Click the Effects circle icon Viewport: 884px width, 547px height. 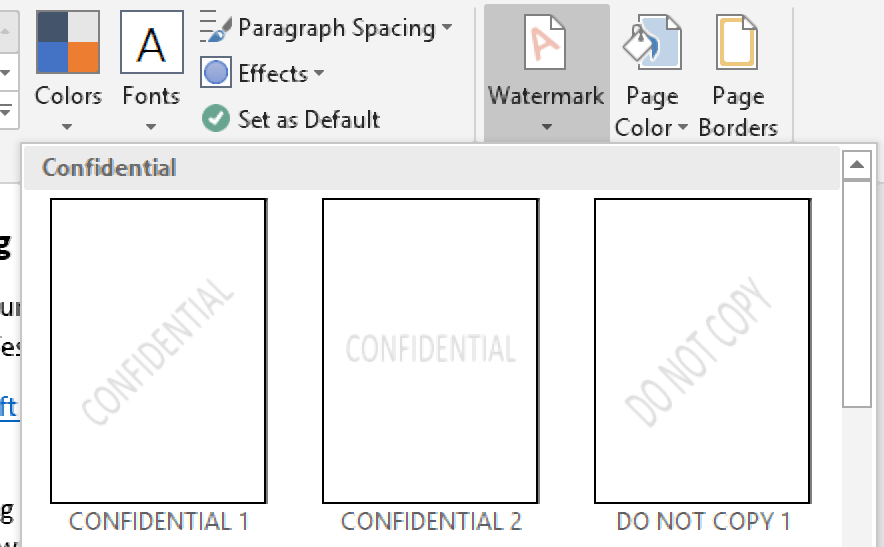(216, 73)
